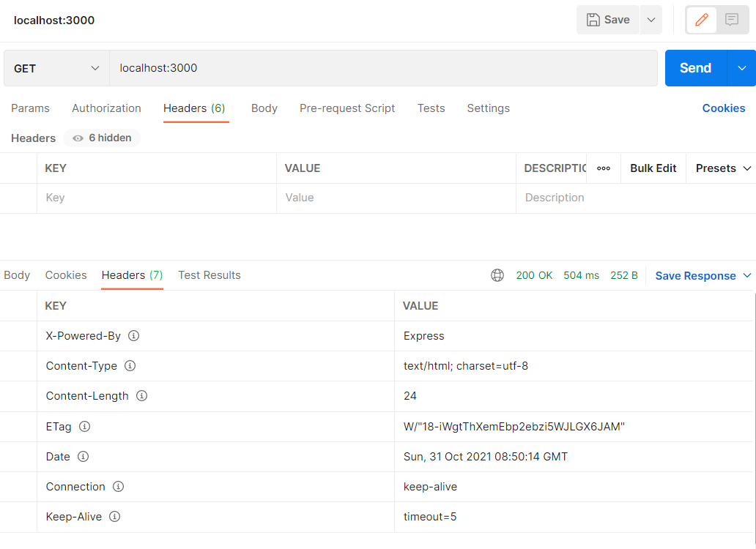Click the 200 OK status
756x549 pixels.
point(534,275)
